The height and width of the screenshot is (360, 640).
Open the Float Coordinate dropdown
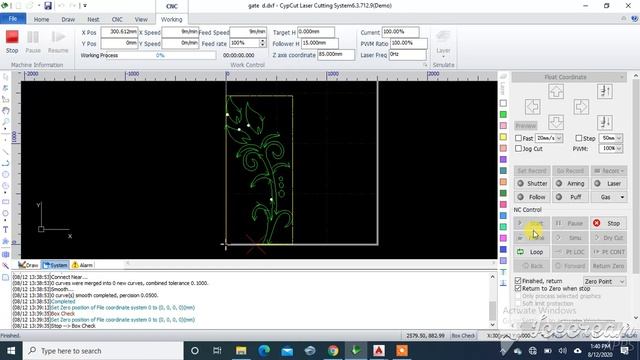point(569,77)
